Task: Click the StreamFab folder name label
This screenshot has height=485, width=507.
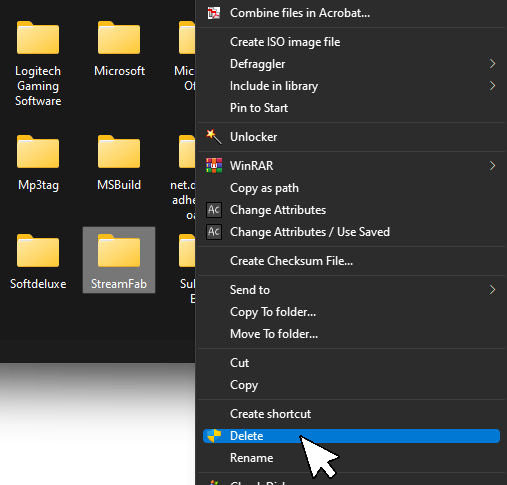Action: tap(119, 284)
